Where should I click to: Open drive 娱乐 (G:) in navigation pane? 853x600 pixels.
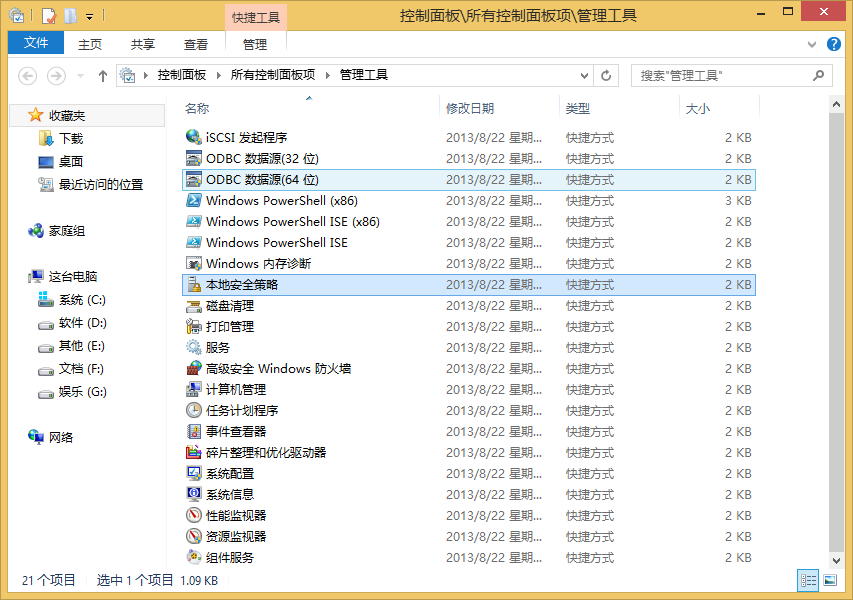click(82, 392)
